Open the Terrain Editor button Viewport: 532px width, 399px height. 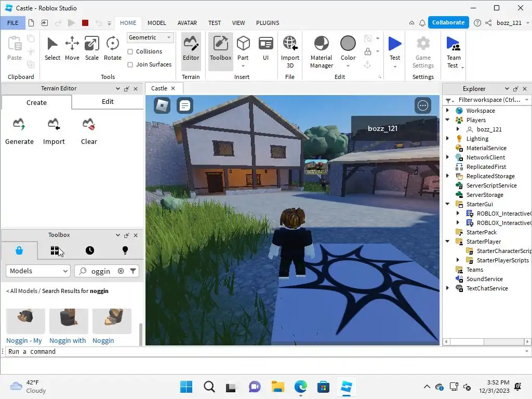[x=191, y=51]
